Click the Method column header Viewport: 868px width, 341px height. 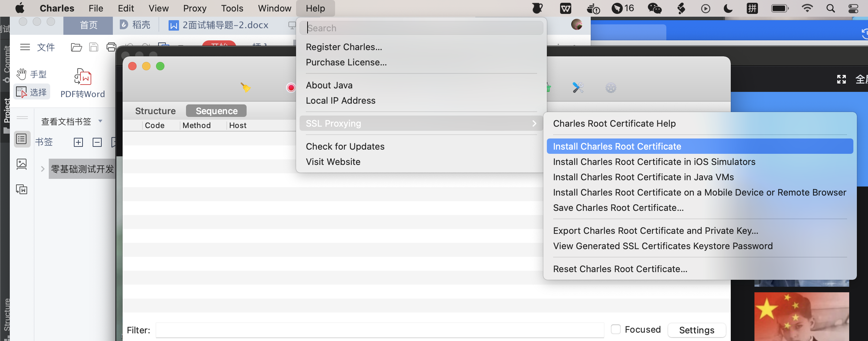196,125
